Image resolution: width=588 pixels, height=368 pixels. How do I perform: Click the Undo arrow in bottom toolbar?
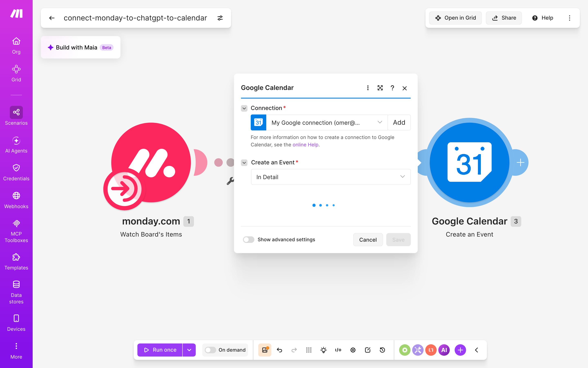280,350
